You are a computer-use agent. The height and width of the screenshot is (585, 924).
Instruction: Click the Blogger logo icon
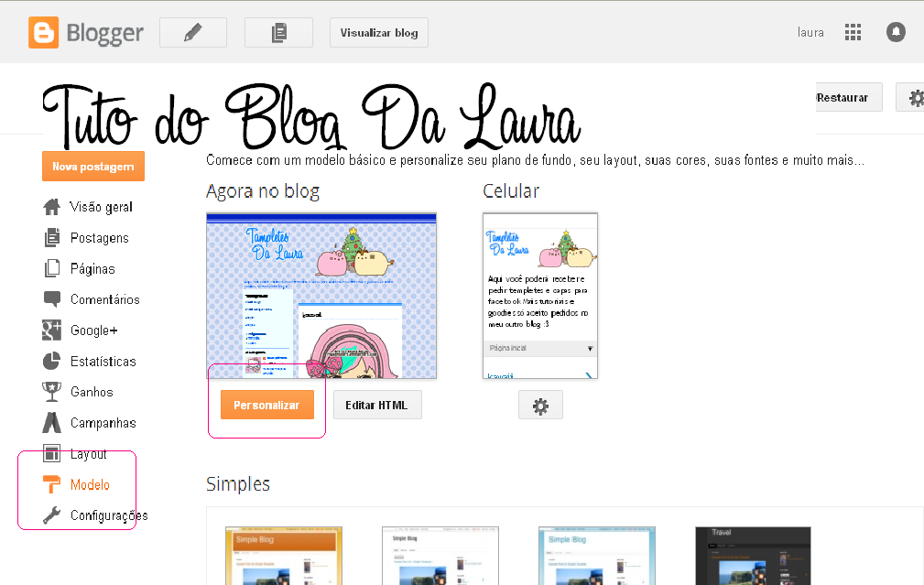point(44,32)
